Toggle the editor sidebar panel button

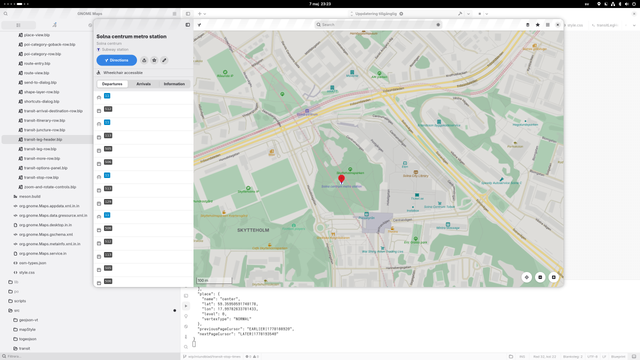[x=188, y=14]
